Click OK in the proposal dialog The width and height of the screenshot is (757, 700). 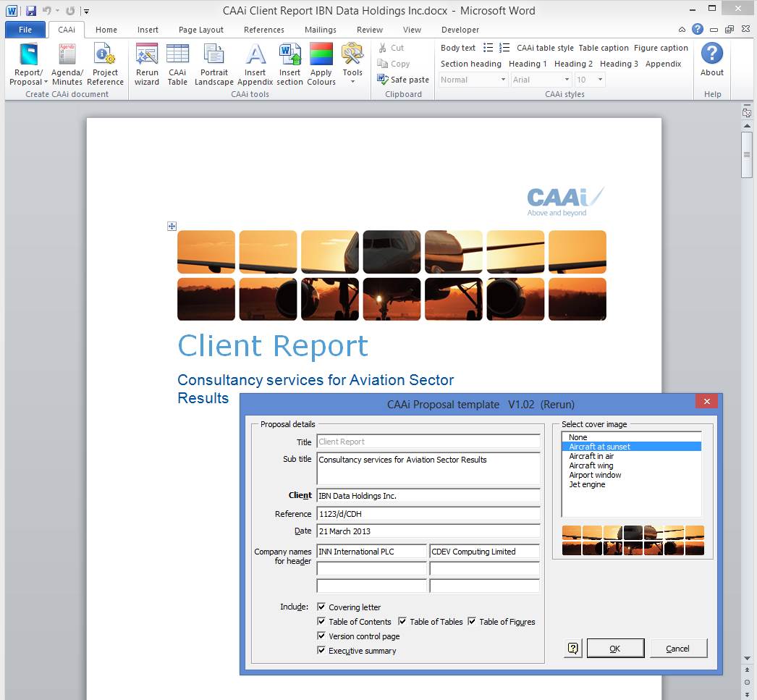[x=616, y=649]
